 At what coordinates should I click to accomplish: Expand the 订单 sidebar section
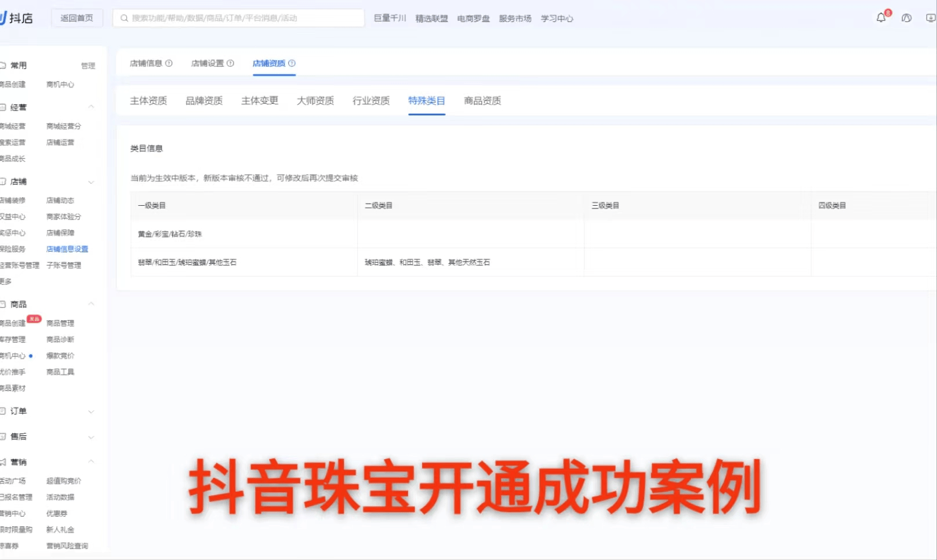click(91, 411)
